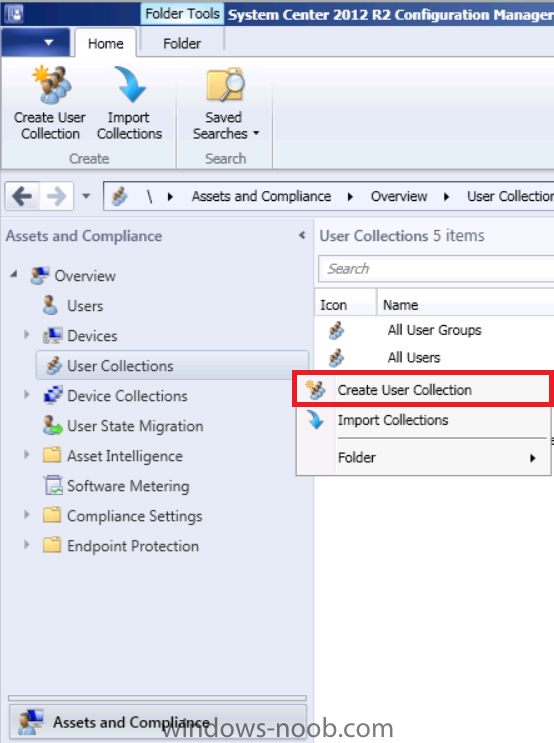Click the forward navigation arrow

pos(56,196)
